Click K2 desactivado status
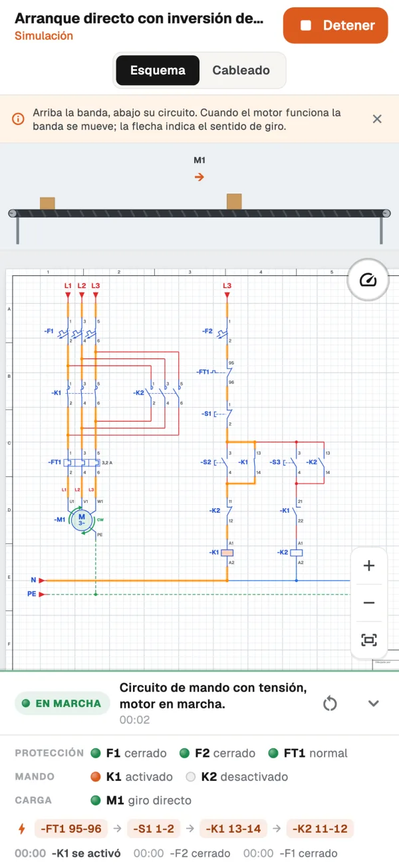This screenshot has height=868, width=399. point(237,777)
